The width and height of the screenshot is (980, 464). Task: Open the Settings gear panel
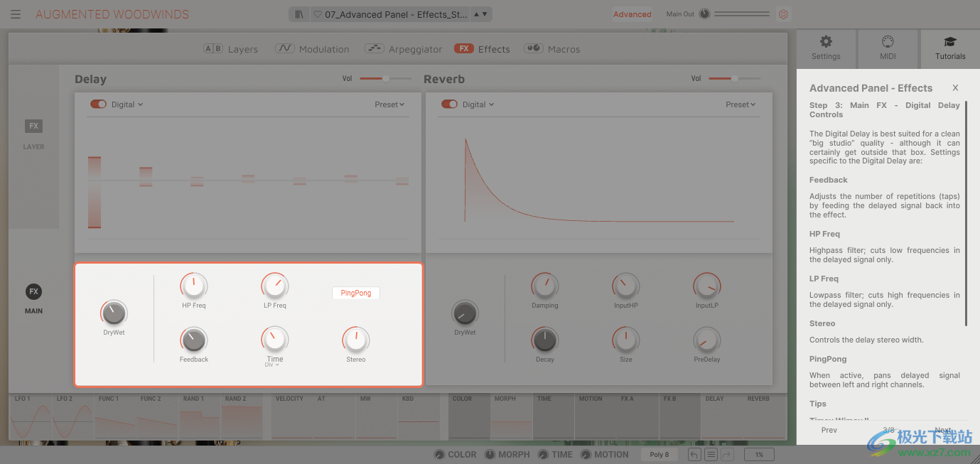point(826,48)
